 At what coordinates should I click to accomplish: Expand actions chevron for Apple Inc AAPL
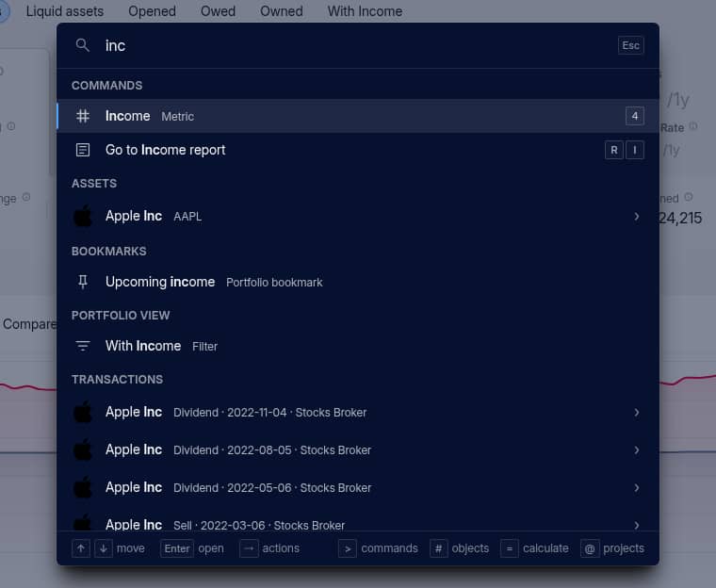(x=637, y=217)
